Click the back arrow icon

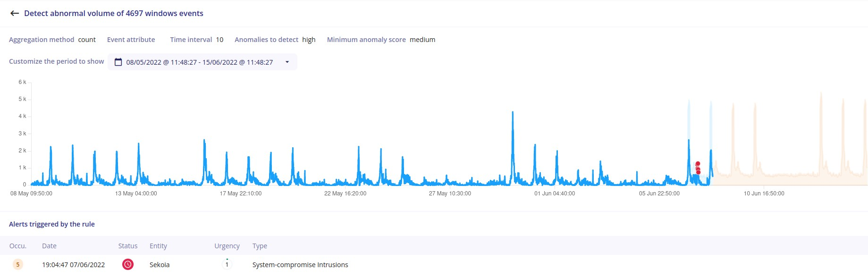pos(15,13)
